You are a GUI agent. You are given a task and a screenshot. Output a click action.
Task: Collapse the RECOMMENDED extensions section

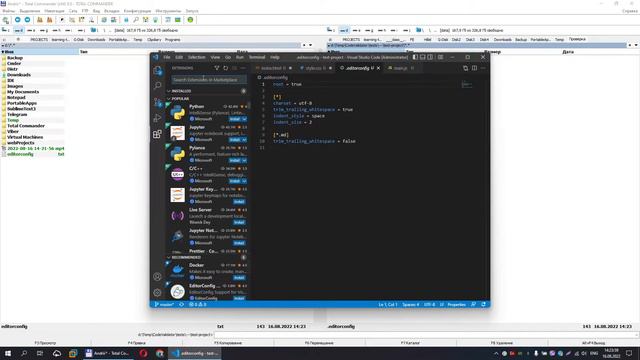click(169, 258)
